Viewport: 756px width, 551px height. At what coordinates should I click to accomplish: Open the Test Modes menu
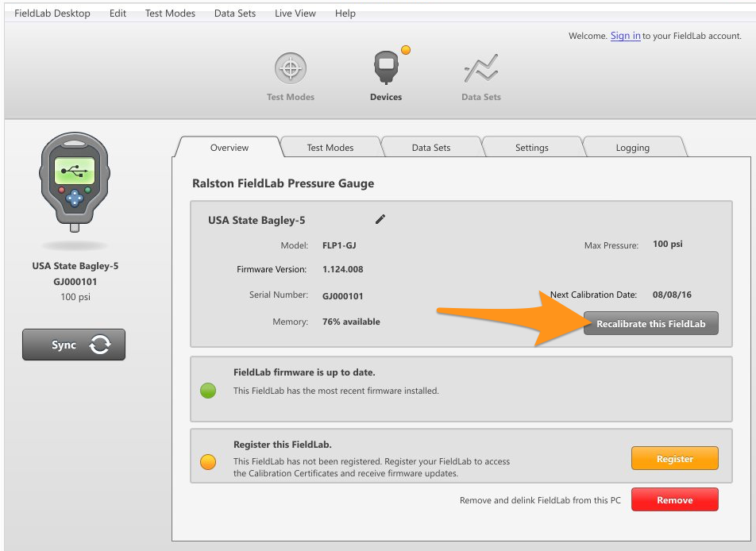[170, 13]
